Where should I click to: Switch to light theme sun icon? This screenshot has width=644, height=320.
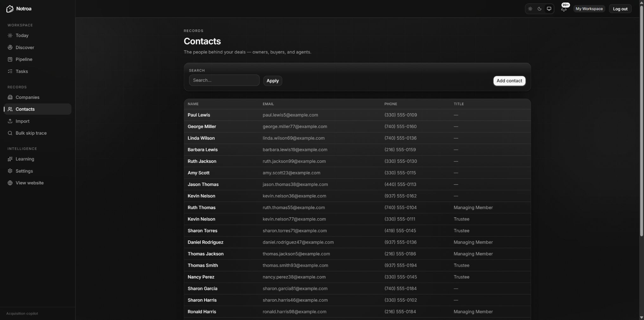(530, 9)
